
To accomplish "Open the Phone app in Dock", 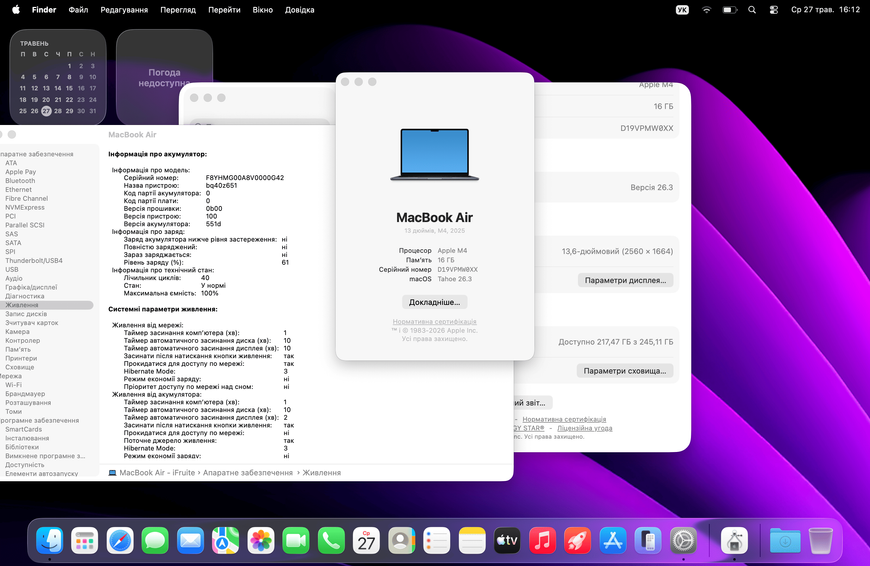I will [x=331, y=540].
